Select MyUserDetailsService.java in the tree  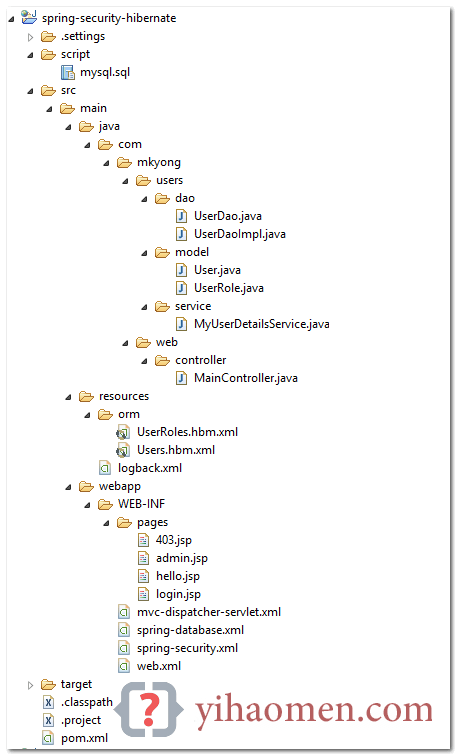point(262,324)
